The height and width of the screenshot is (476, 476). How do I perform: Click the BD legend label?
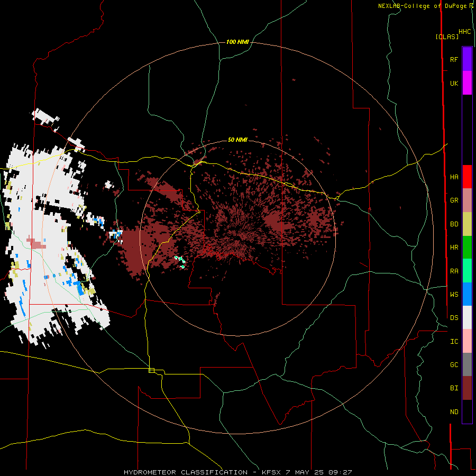(x=454, y=224)
